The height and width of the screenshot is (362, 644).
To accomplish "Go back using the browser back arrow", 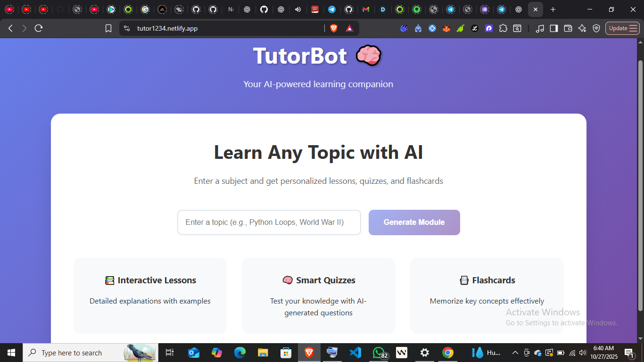I will click(x=10, y=28).
